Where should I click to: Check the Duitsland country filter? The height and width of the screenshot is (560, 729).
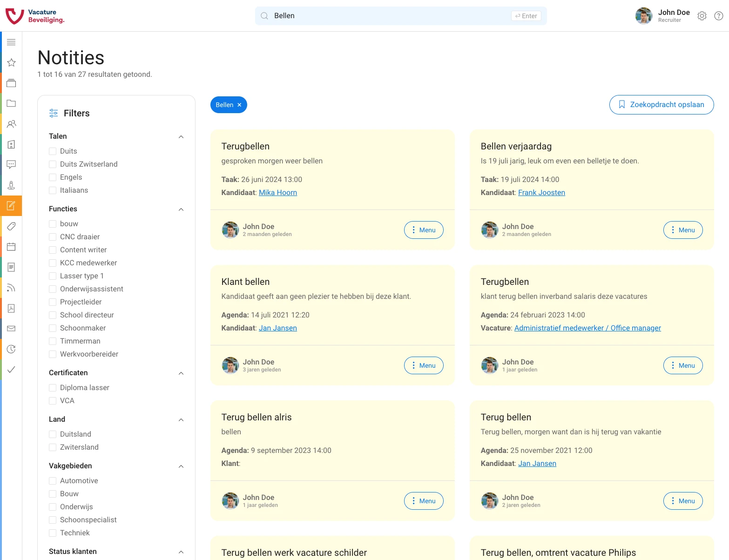53,434
